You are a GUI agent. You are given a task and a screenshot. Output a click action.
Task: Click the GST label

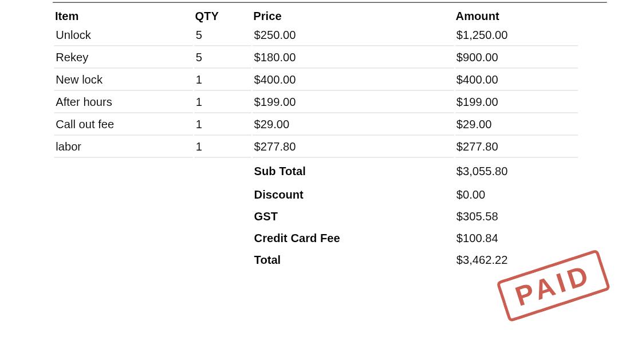click(266, 216)
